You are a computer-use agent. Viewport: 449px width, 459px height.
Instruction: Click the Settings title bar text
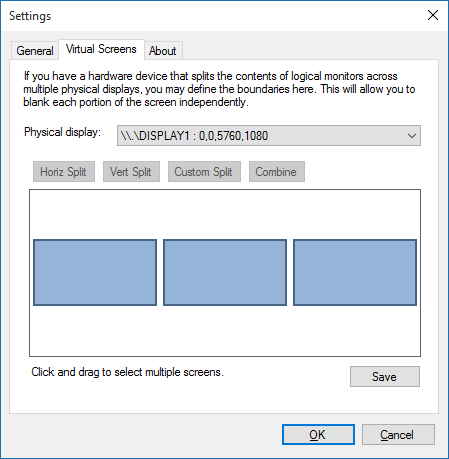click(30, 16)
